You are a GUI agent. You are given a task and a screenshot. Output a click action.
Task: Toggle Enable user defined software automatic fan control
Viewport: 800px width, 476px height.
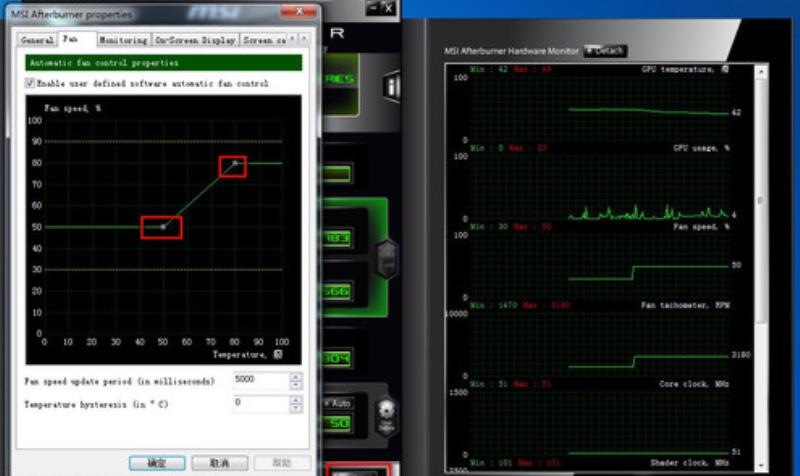tap(30, 83)
